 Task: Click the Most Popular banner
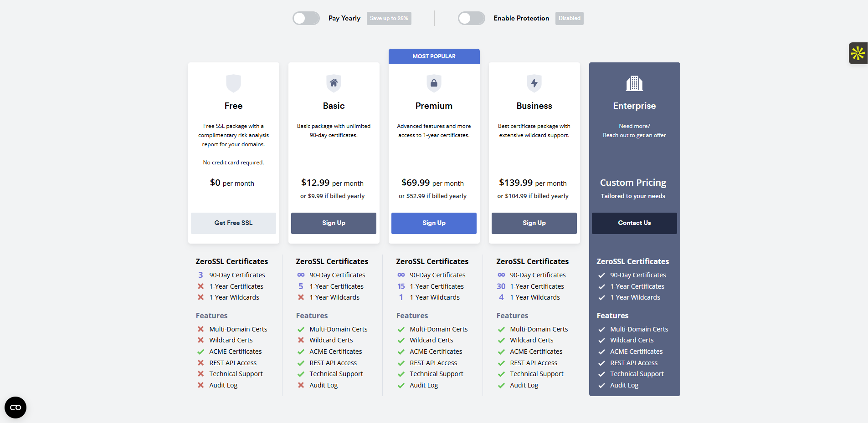pyautogui.click(x=434, y=56)
